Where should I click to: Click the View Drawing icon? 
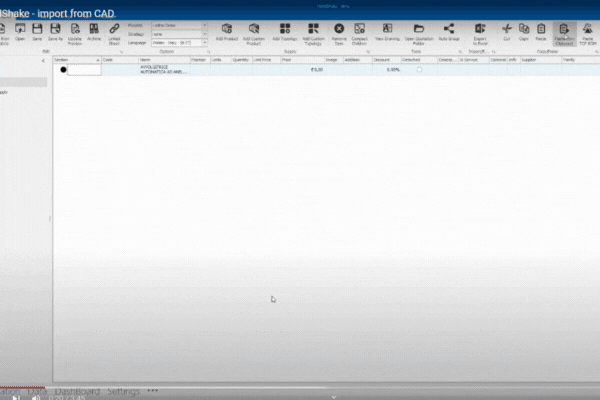387,29
